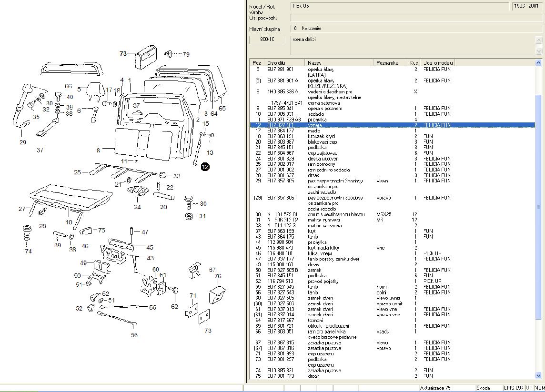Image resolution: width=545 pixels, height=392 pixels.
Task: Click callout 29 under the seat belt
Action: click(22, 142)
